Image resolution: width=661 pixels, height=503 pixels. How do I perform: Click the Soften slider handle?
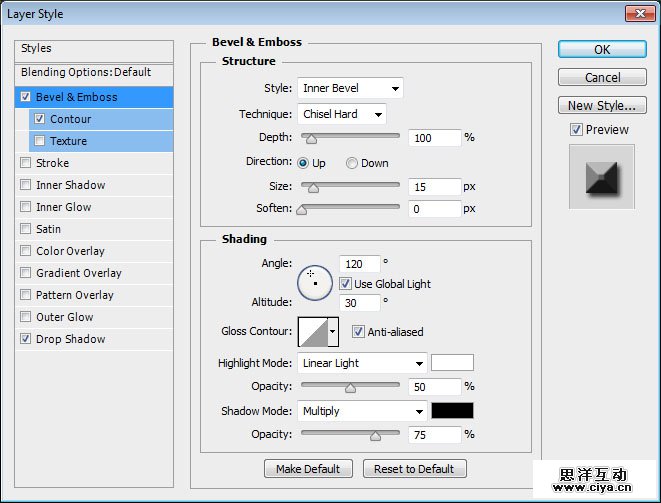coord(301,210)
